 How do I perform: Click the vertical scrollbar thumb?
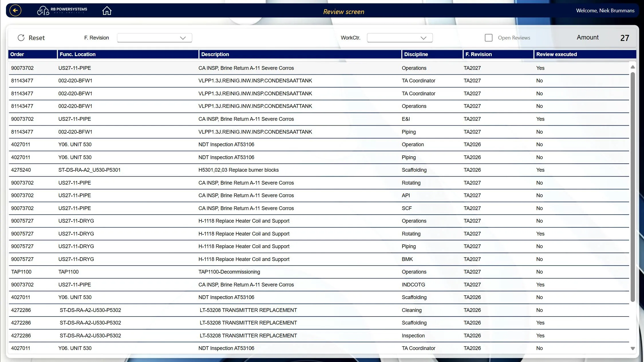tap(633, 187)
